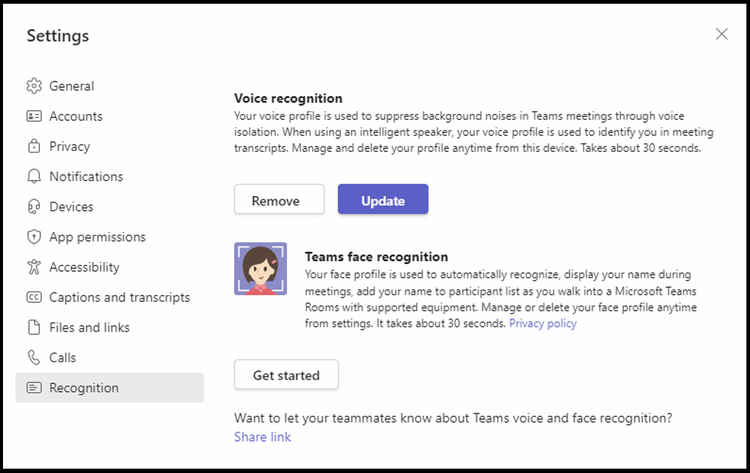Click the Calls phone icon
Viewport: 750px width, 473px height.
click(34, 358)
